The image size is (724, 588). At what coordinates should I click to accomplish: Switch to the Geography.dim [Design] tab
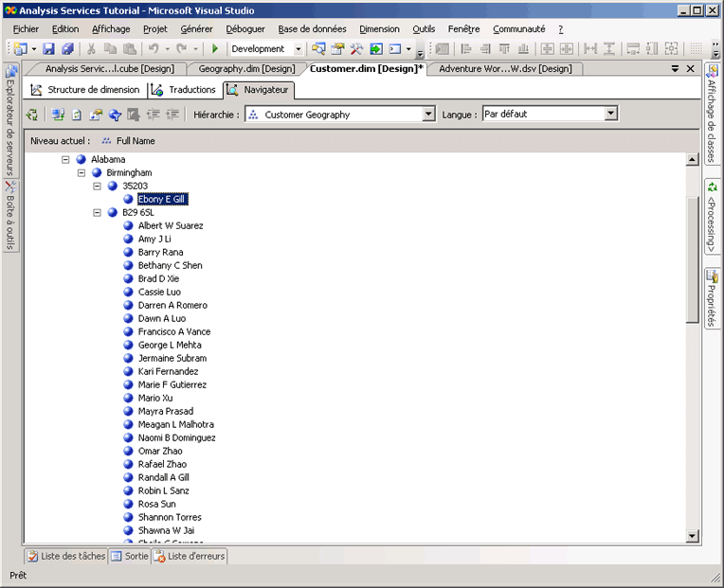(x=246, y=69)
